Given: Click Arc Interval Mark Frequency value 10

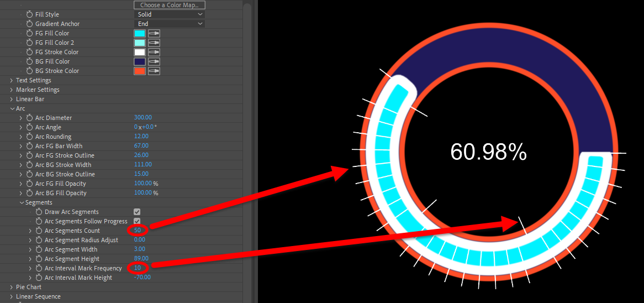Looking at the screenshot, I should (x=138, y=269).
